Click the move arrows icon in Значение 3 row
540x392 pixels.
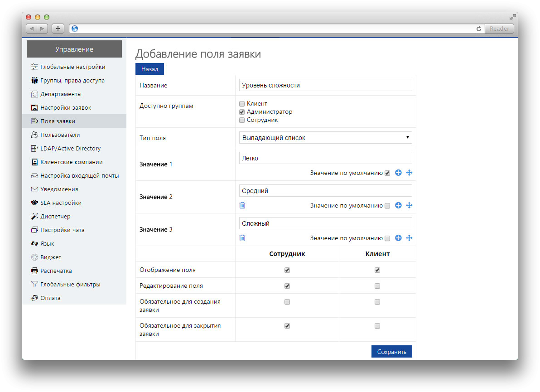point(409,238)
